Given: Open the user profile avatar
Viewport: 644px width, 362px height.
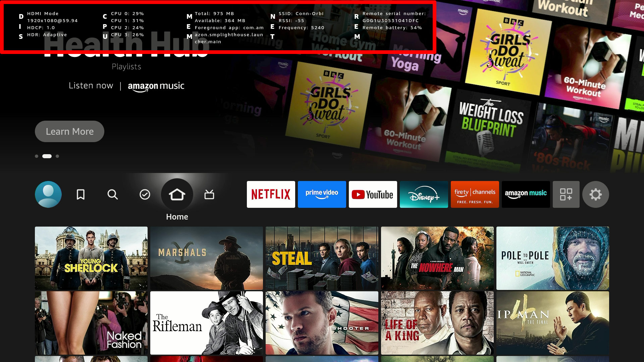Looking at the screenshot, I should tap(48, 194).
